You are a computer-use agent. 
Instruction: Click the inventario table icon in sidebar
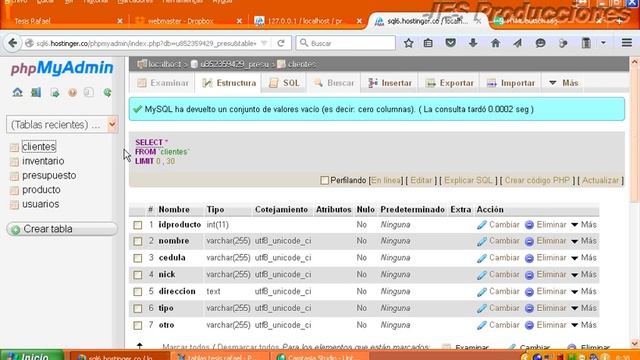point(14,162)
